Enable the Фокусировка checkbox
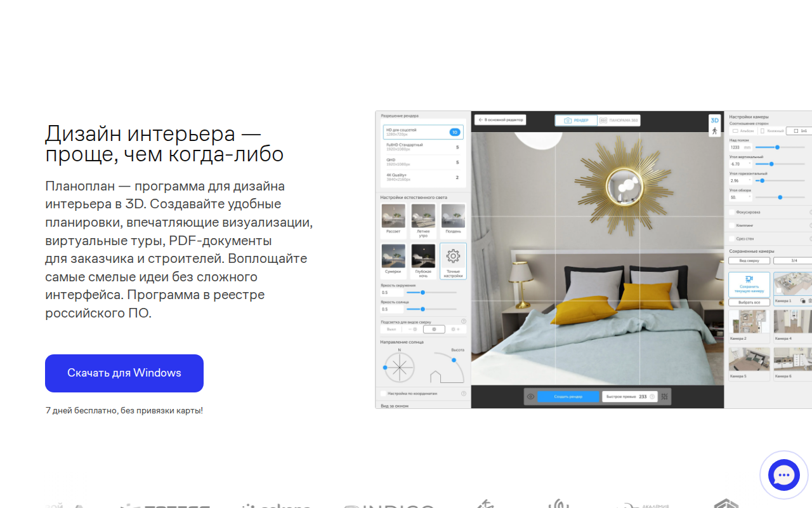This screenshot has height=508, width=812. 732,212
